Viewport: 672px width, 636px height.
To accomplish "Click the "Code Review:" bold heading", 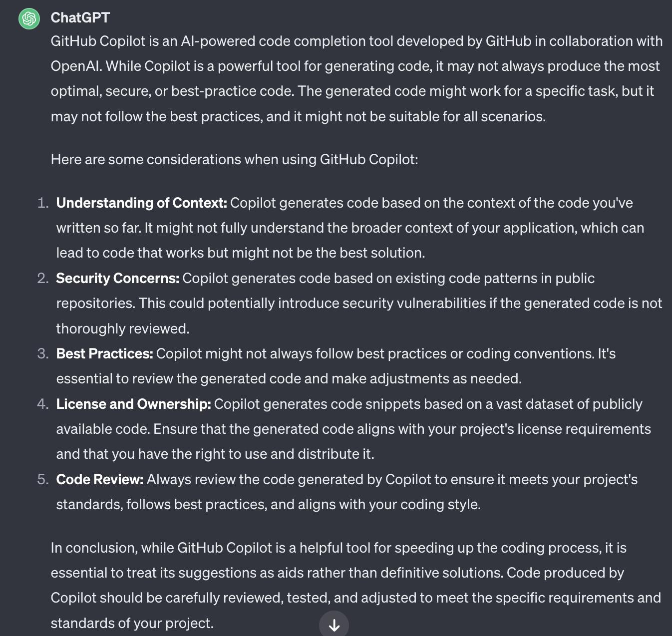I will (x=100, y=480).
